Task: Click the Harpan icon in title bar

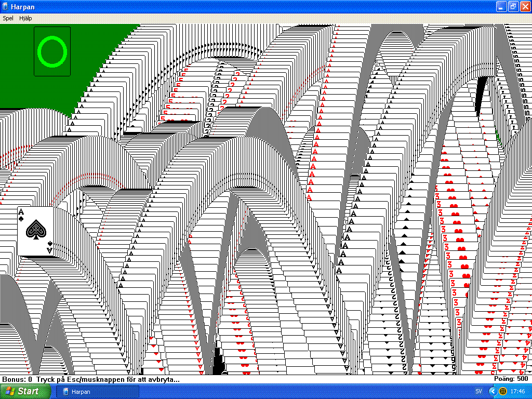Action: point(6,6)
